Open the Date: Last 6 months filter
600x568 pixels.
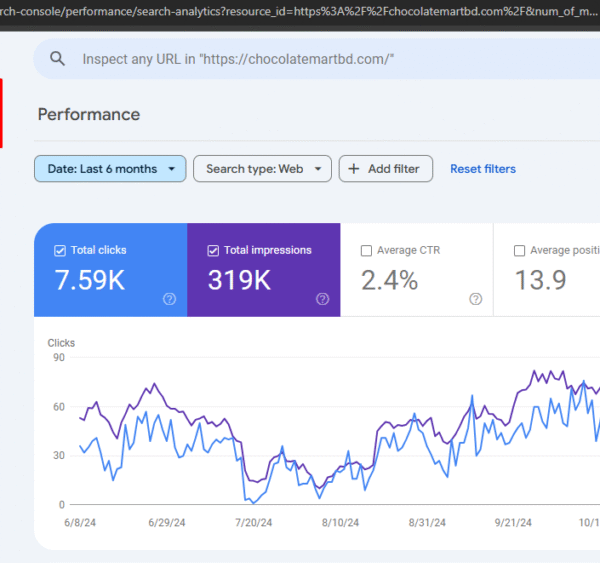point(110,169)
